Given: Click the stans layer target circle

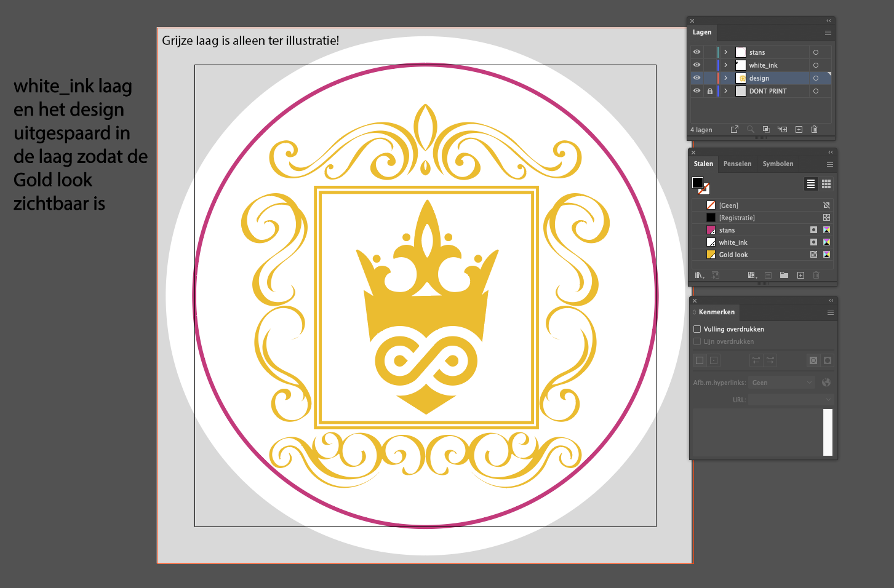Looking at the screenshot, I should click(816, 52).
